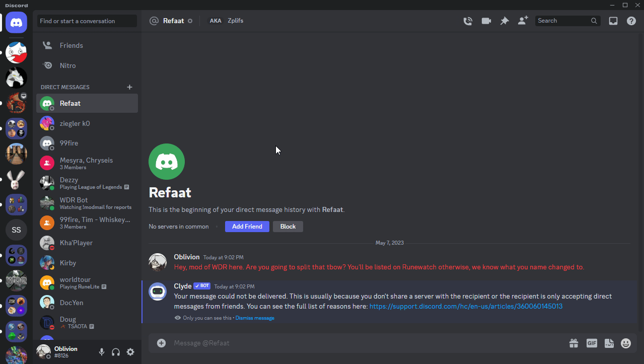The height and width of the screenshot is (364, 644).
Task: Open pinned messages
Action: click(504, 21)
